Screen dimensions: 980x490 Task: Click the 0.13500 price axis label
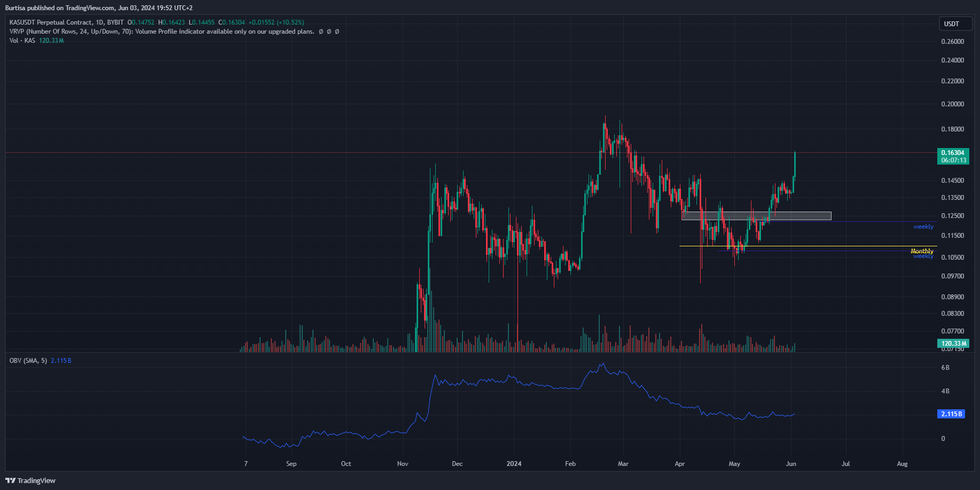pos(953,198)
